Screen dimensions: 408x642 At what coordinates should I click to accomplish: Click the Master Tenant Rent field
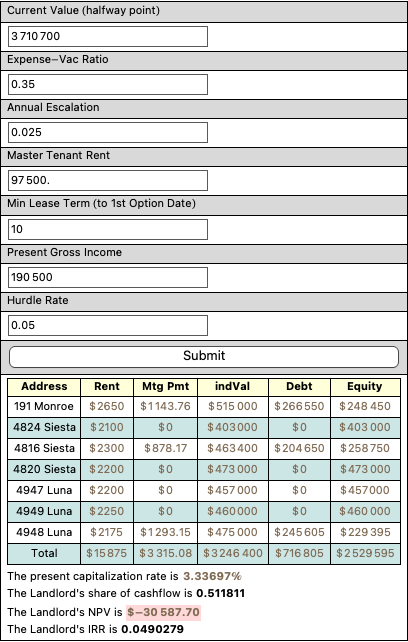108,180
